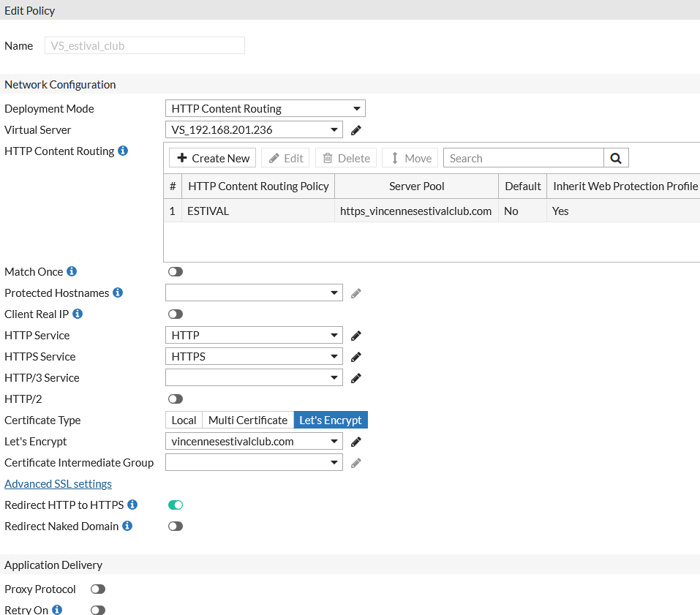Click the Server Pool column header

[x=416, y=186]
